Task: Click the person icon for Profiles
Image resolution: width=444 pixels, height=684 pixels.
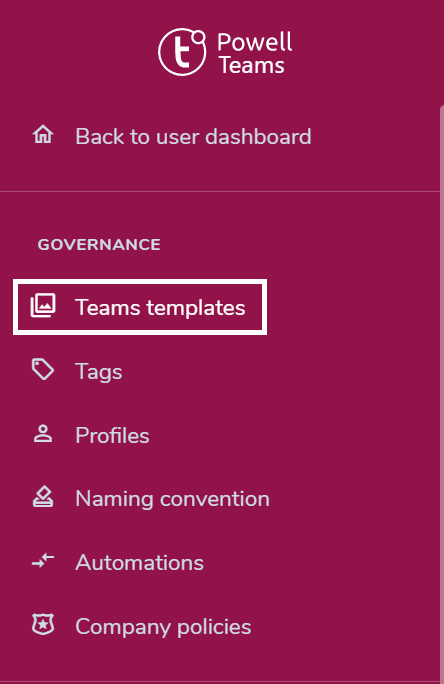Action: pyautogui.click(x=43, y=434)
